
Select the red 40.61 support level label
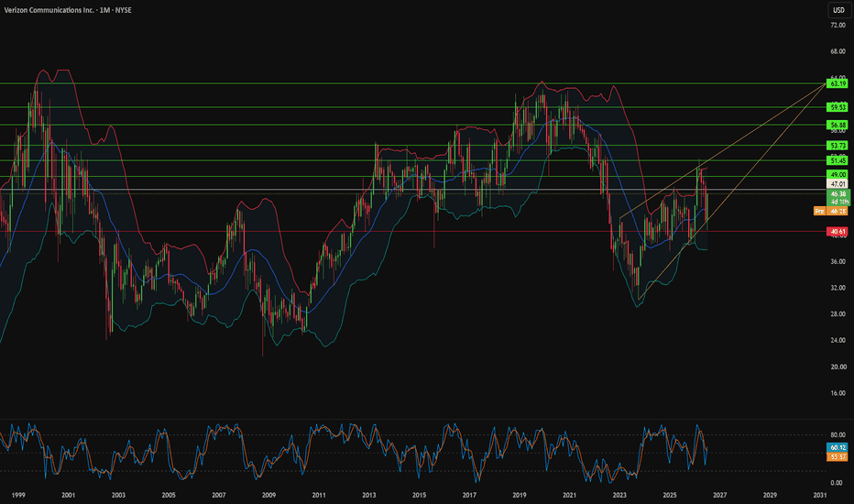click(x=838, y=232)
